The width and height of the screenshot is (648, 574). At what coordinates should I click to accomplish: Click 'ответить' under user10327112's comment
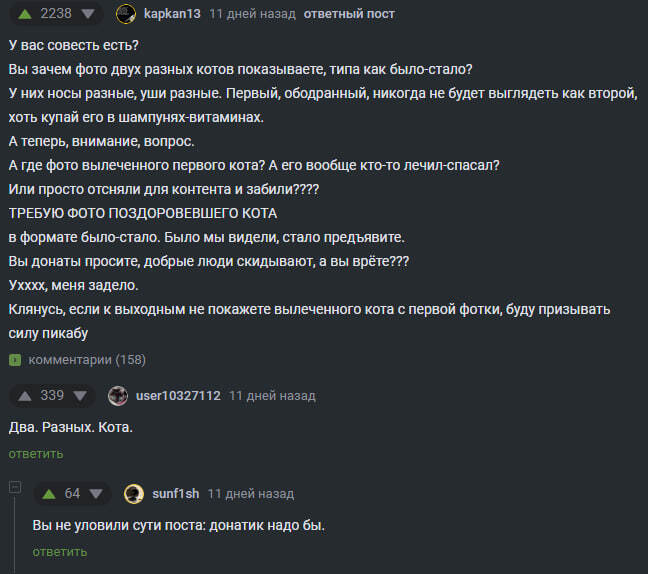coord(36,454)
